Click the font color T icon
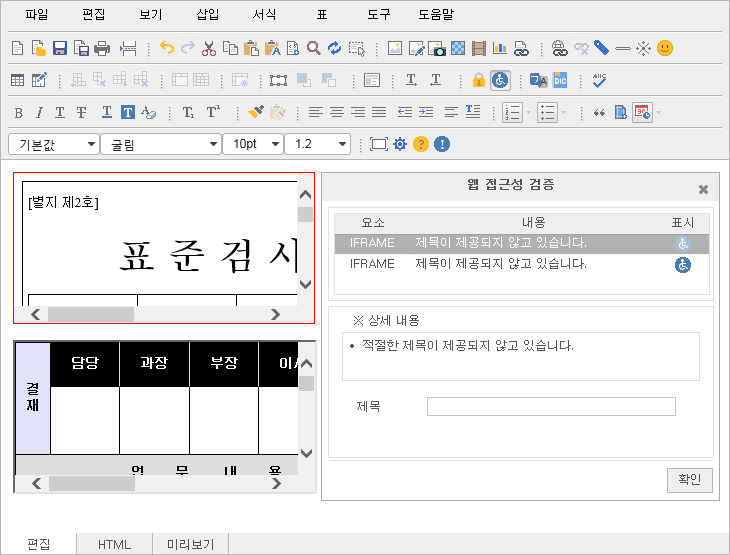The image size is (730, 555). click(x=107, y=112)
